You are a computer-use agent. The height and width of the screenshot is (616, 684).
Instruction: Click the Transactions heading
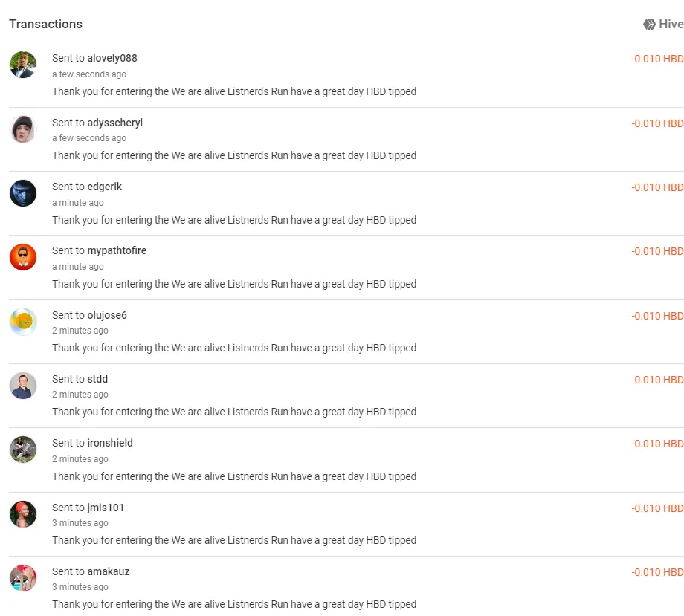(x=46, y=24)
